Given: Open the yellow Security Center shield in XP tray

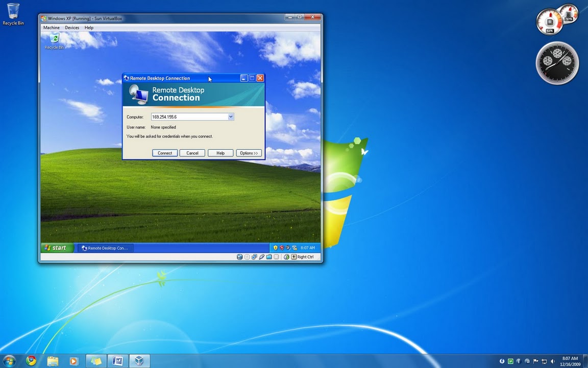Looking at the screenshot, I should pyautogui.click(x=276, y=248).
